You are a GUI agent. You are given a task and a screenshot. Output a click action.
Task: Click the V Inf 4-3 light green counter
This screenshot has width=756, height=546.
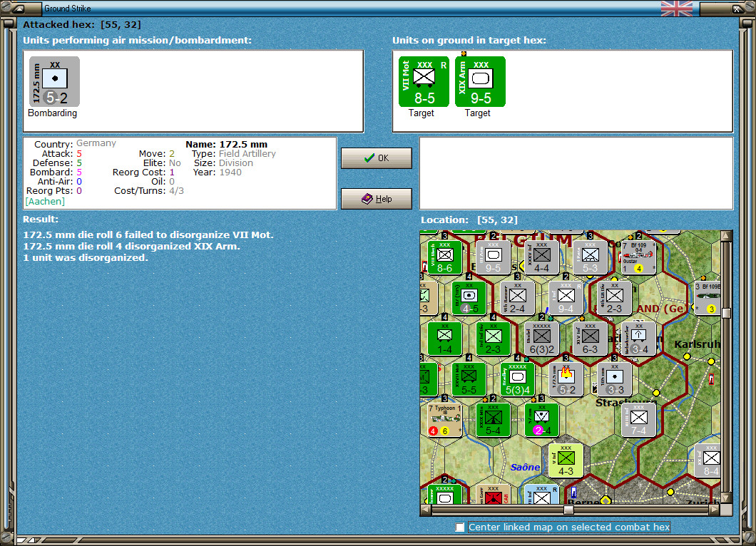[566, 460]
